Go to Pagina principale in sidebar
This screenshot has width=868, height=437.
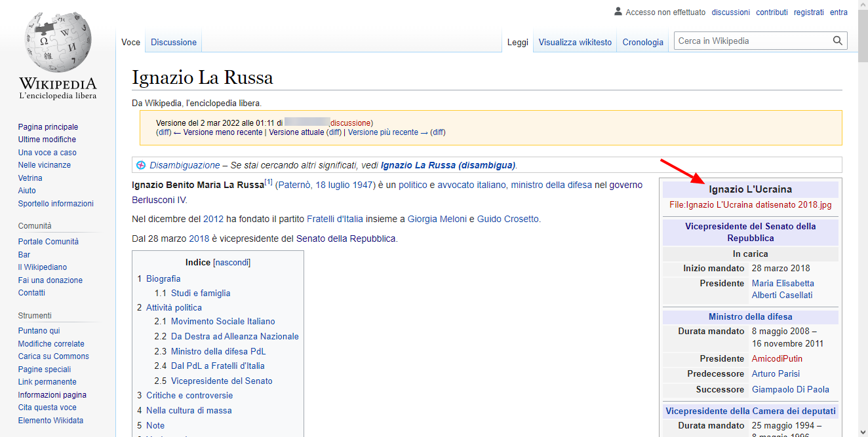point(48,127)
